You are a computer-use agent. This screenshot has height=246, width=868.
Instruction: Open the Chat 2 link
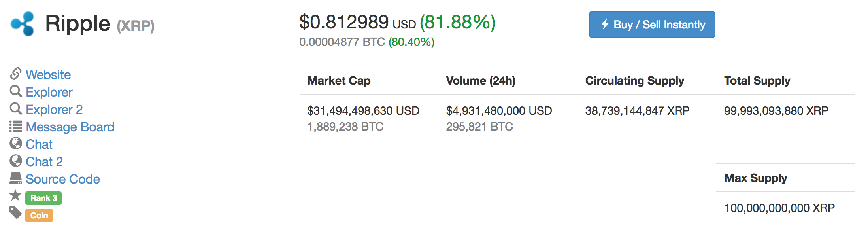click(44, 162)
